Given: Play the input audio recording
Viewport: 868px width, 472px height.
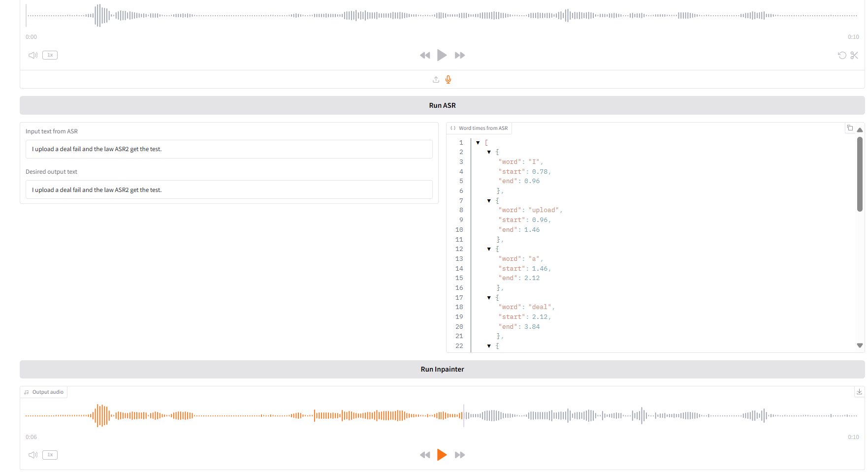Looking at the screenshot, I should point(442,55).
